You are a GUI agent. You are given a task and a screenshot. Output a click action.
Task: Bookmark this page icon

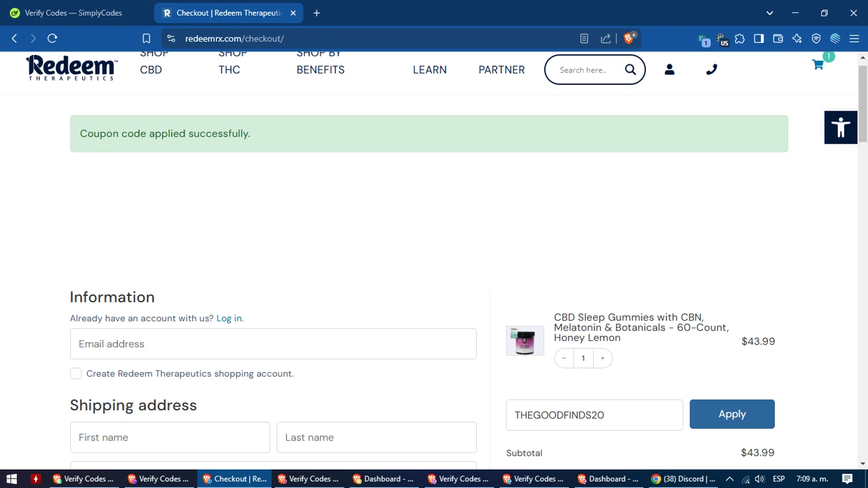tap(146, 38)
